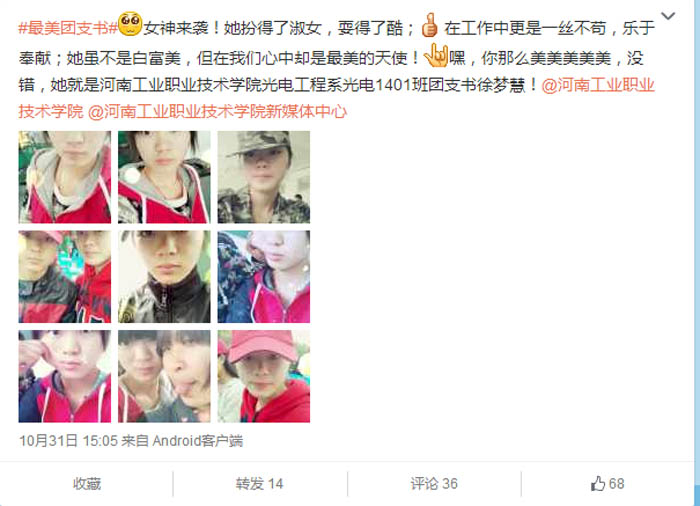The width and height of the screenshot is (700, 506).
Task: Open the comments via 评论 36
Action: click(434, 484)
